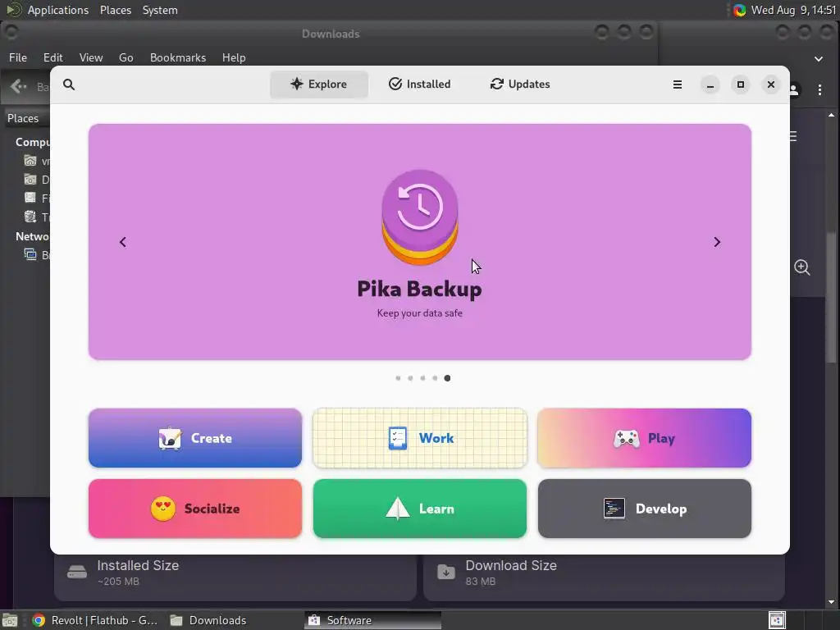Open the Software hamburger menu
This screenshot has height=630, width=840.
pyautogui.click(x=677, y=84)
